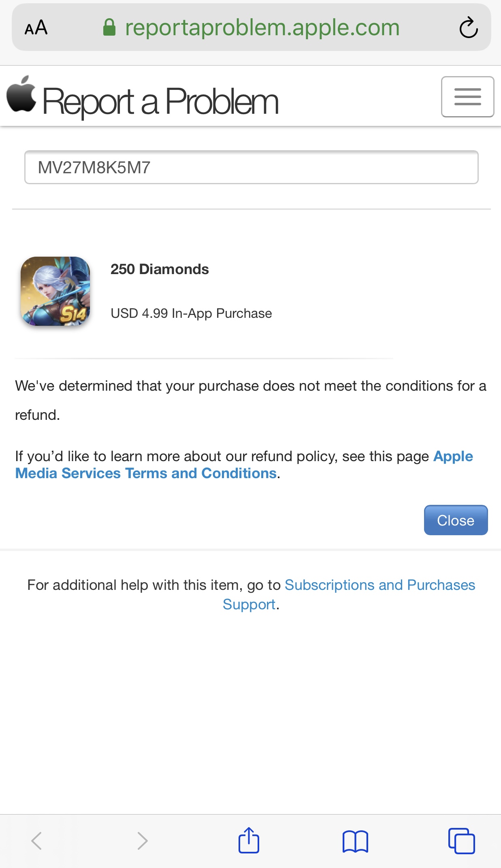Open the hamburger navigation menu

tap(467, 97)
